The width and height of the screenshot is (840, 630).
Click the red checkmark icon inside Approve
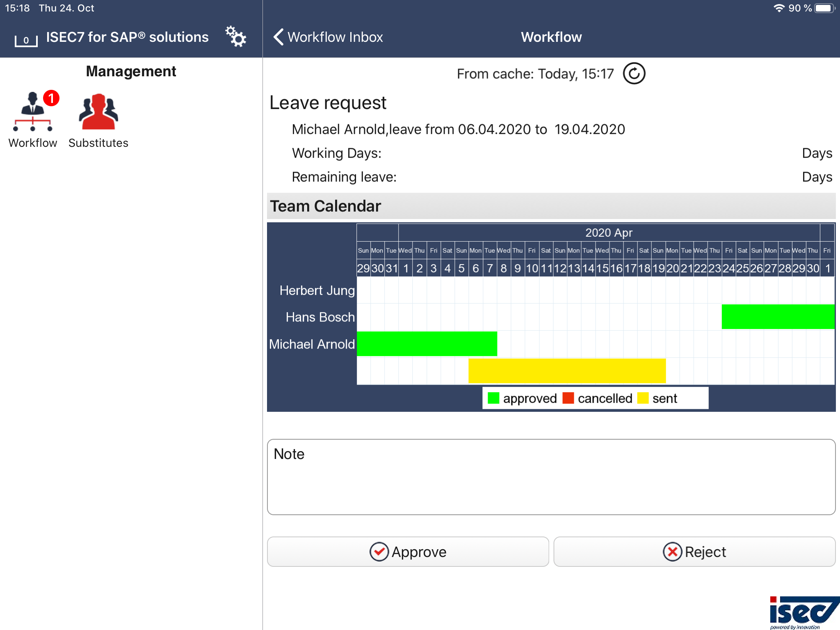pos(379,552)
